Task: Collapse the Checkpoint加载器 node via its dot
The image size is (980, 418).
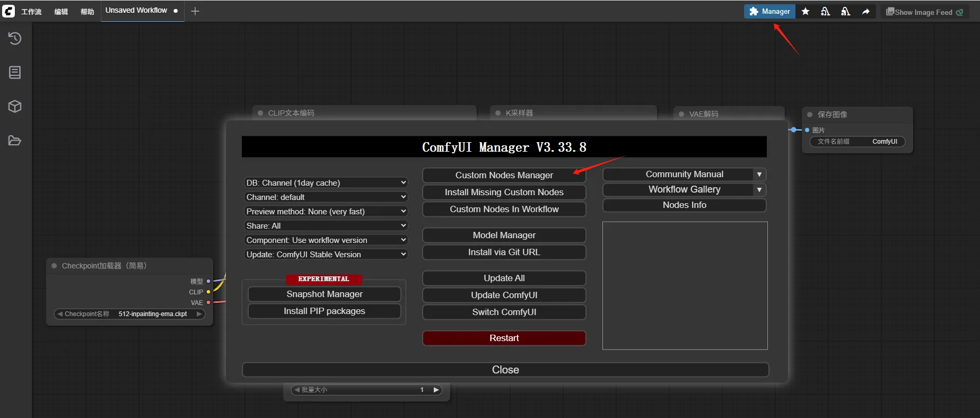Action: 54,266
